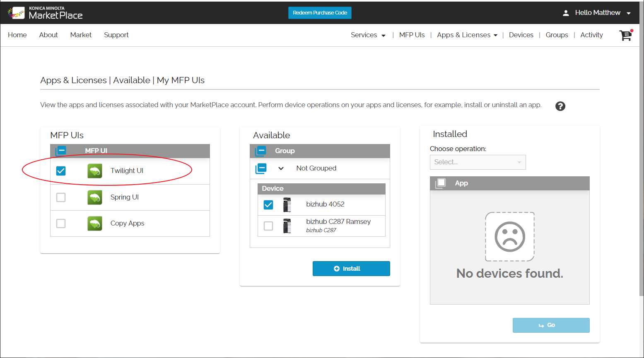Screen dimensions: 644x358
Task: Click the Redeem Purchase Code button
Action: (x=320, y=13)
